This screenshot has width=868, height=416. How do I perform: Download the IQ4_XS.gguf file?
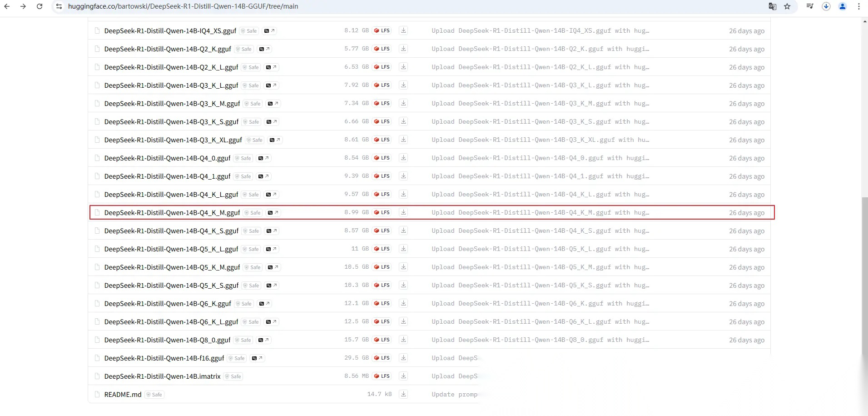click(x=403, y=30)
